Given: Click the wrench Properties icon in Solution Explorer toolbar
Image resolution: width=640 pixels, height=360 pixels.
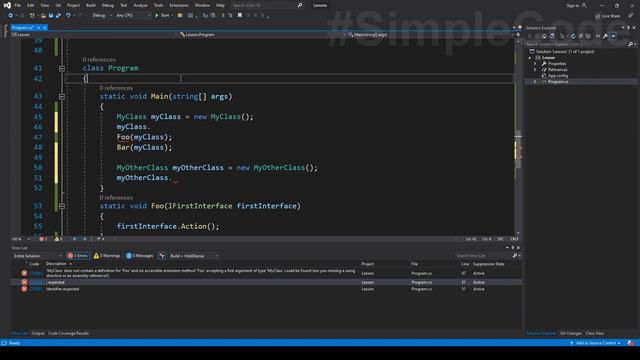Looking at the screenshot, I should click(x=605, y=36).
